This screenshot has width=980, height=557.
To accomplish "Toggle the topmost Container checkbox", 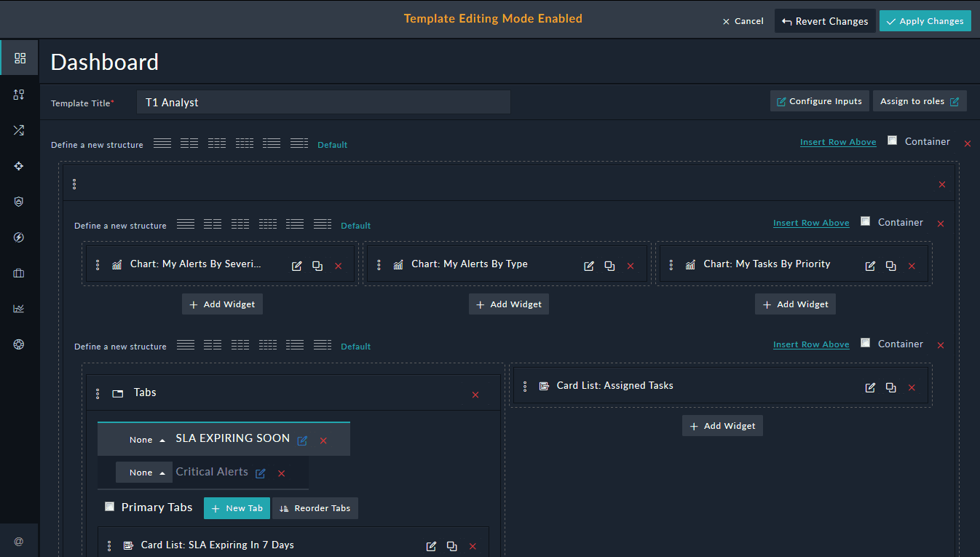I will tap(892, 141).
